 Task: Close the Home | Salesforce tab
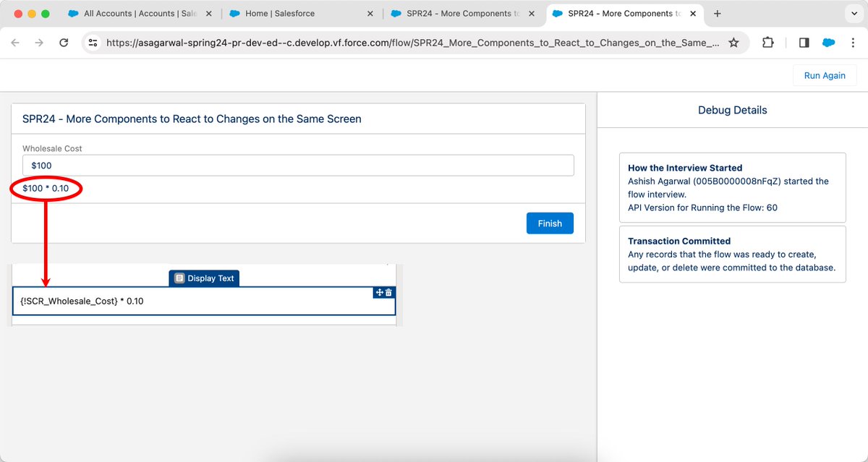point(370,14)
